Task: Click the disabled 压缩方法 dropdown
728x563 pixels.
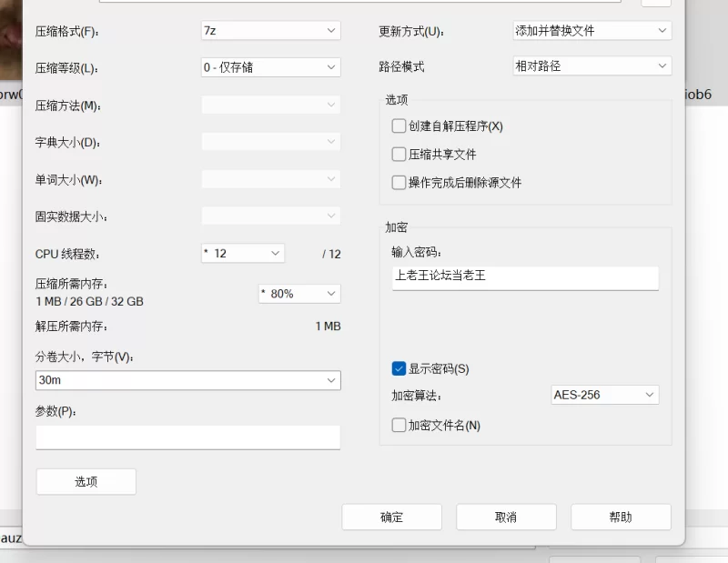Action: coord(270,105)
